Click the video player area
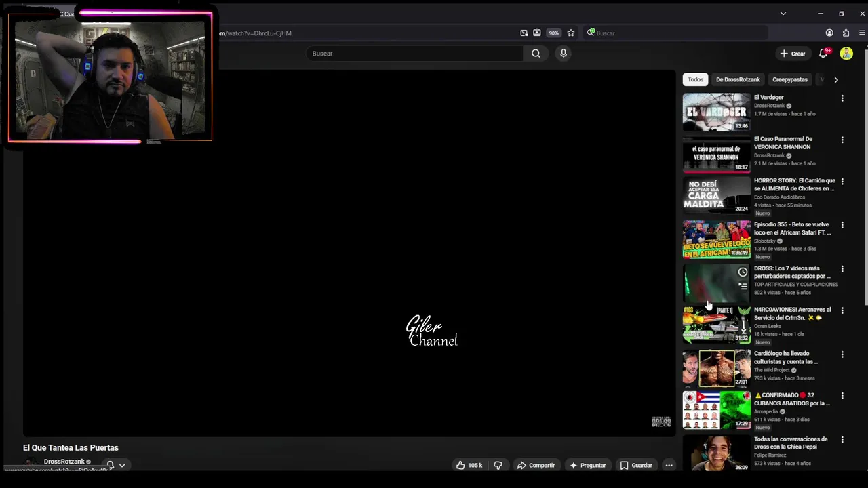Viewport: 868px width, 488px height. (x=350, y=253)
